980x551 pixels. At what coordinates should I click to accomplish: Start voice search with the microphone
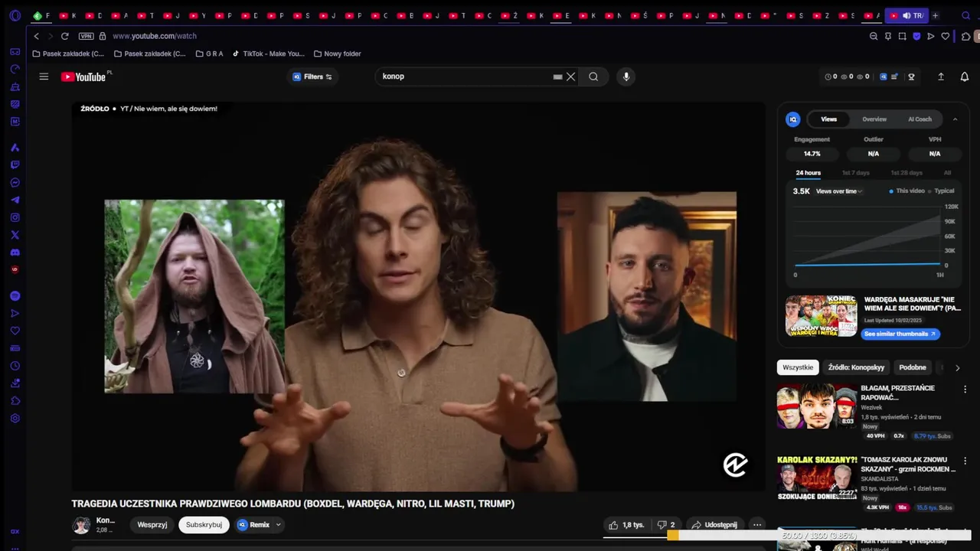coord(626,77)
